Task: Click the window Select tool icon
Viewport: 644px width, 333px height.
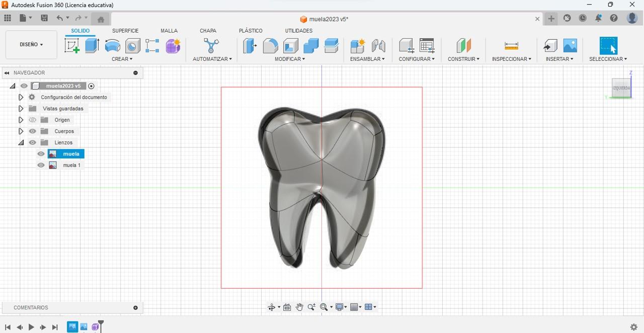Action: (x=608, y=46)
